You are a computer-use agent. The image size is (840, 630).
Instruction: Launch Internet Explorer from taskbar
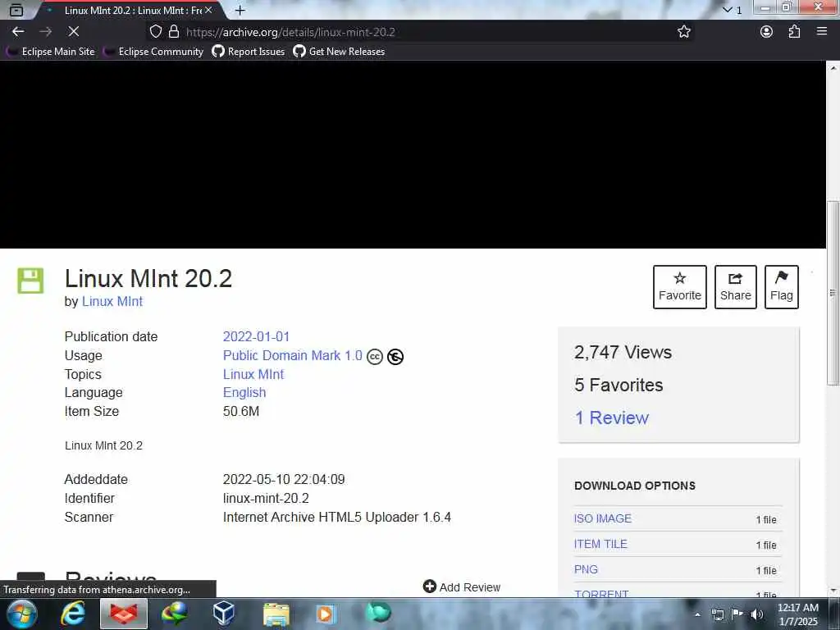[x=72, y=614]
